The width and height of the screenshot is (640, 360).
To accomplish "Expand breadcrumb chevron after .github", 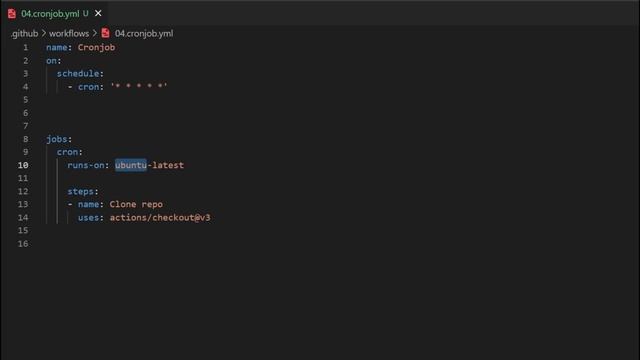I will pyautogui.click(x=44, y=33).
